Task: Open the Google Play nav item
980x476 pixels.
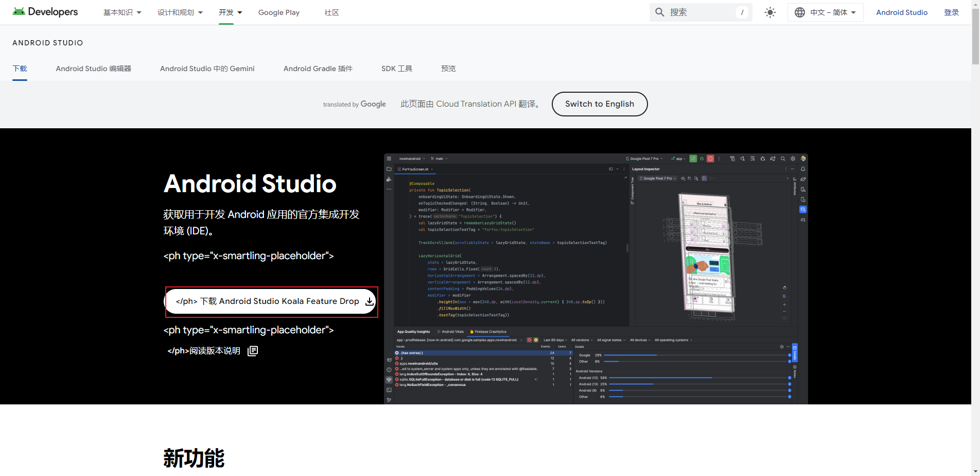Action: [x=279, y=12]
